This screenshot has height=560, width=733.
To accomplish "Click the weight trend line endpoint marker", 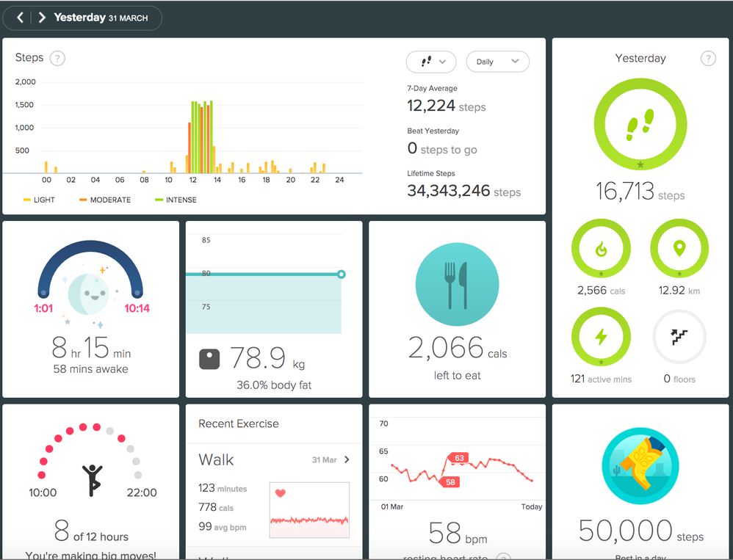I will 341,274.
